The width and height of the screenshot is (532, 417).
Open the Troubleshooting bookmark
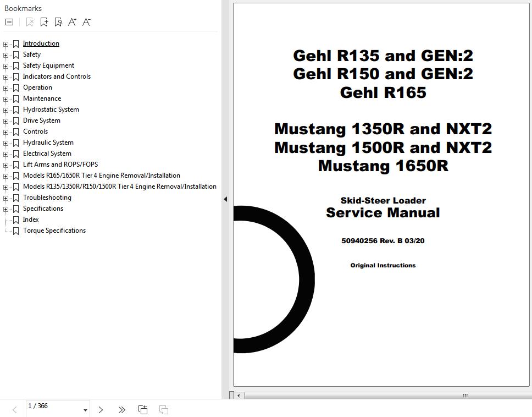47,197
